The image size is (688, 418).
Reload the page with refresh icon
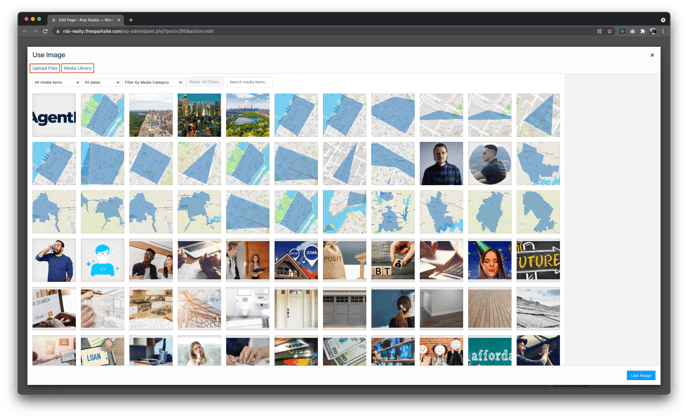[45, 31]
